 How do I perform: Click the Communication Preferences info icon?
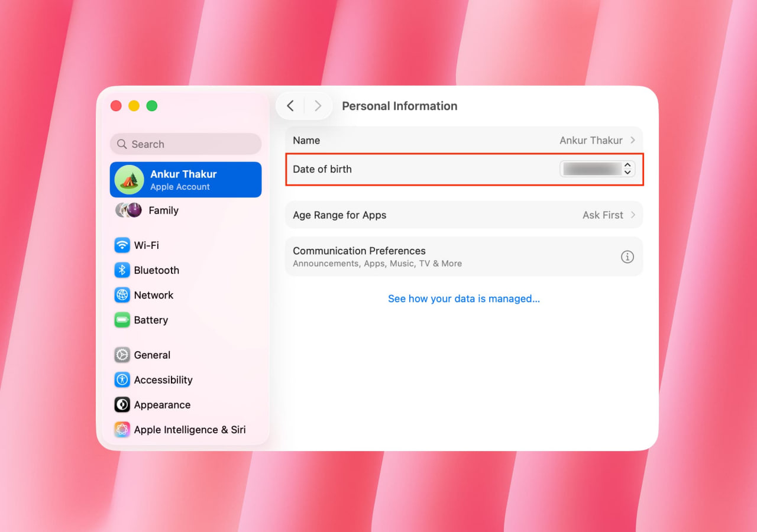627,257
